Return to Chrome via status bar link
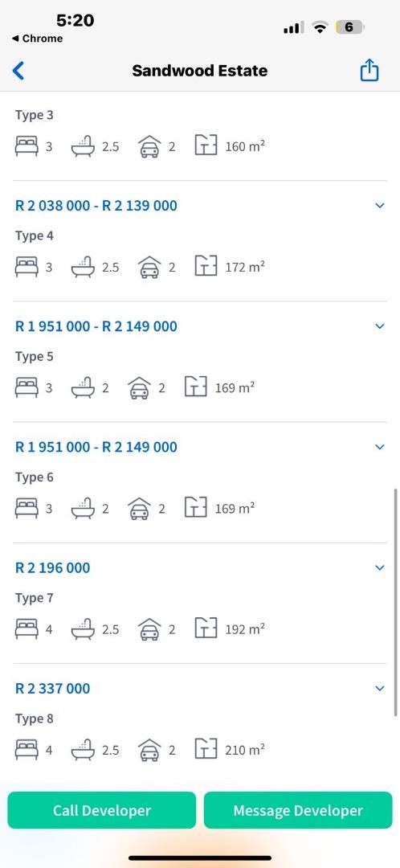This screenshot has width=400, height=868. click(x=37, y=39)
